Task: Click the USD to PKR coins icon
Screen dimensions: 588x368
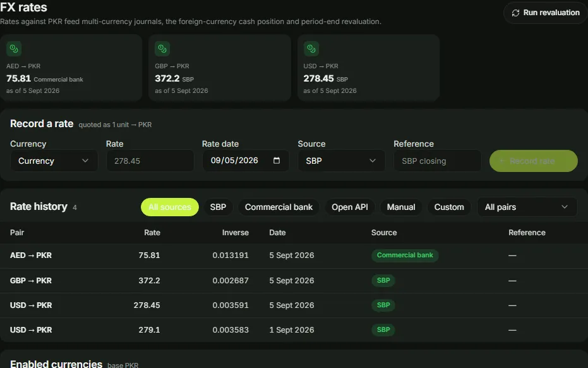Action: tap(311, 49)
